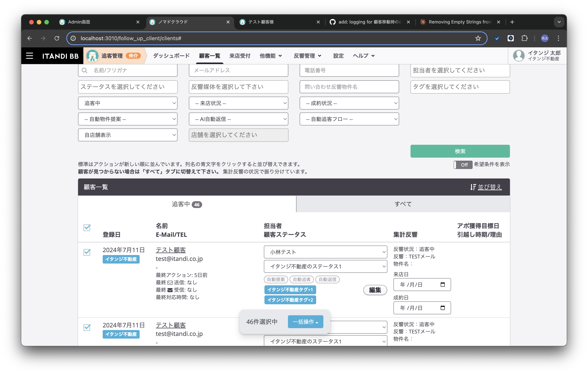The width and height of the screenshot is (588, 374).
Task: Uncheck the second テスト顧客 row checkbox
Action: tap(87, 327)
